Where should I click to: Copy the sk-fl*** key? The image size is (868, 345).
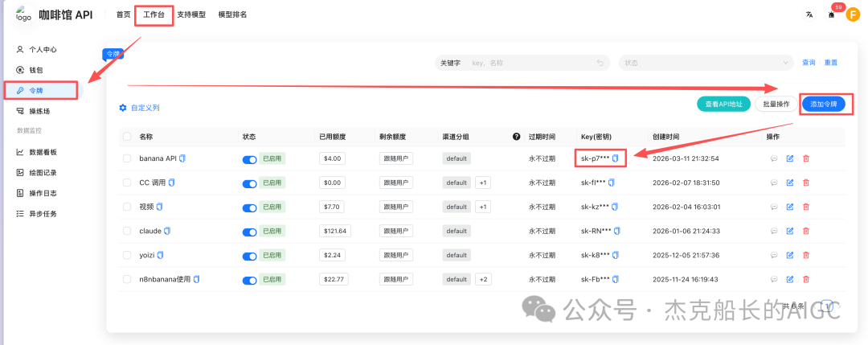[611, 183]
